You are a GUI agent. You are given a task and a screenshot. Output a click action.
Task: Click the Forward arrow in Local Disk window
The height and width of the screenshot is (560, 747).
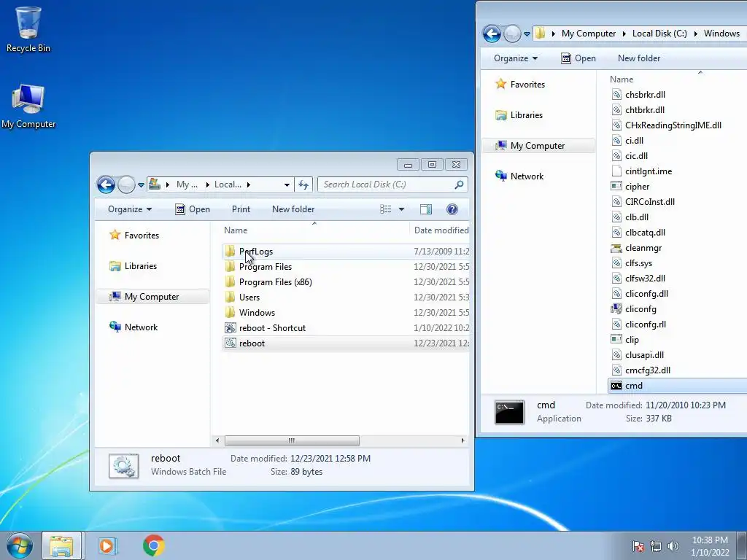pos(126,184)
